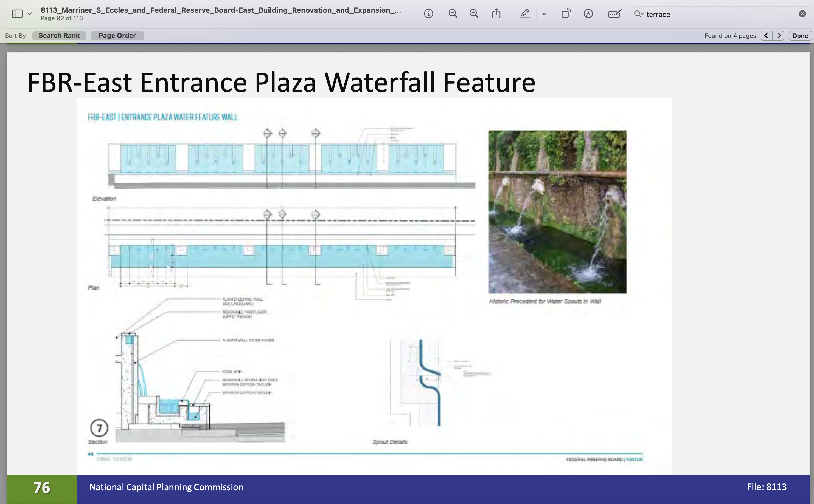
Task: Activate the highlight pen tool
Action: pyautogui.click(x=525, y=14)
